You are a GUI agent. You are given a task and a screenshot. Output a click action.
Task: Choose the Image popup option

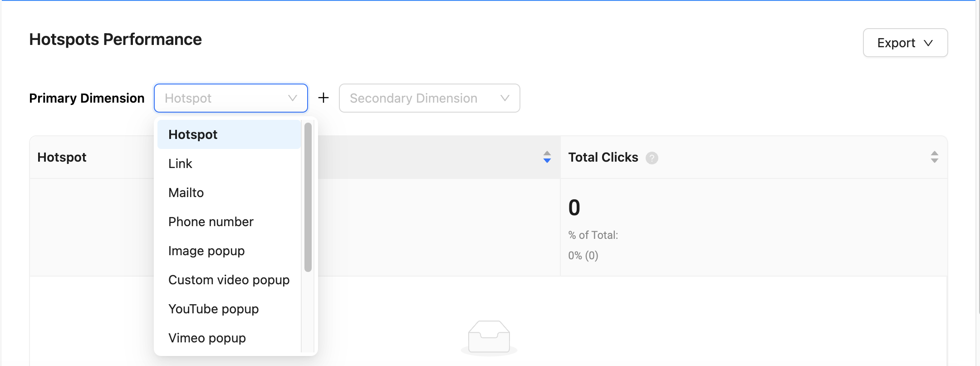(x=206, y=251)
